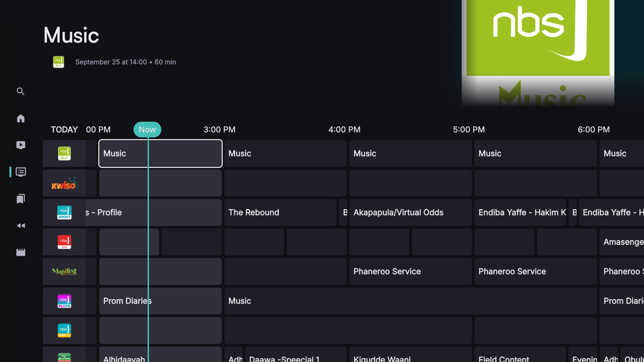The width and height of the screenshot is (644, 362).
Task: Select NBS Music 5:00 PM Music programme
Action: coord(536,154)
